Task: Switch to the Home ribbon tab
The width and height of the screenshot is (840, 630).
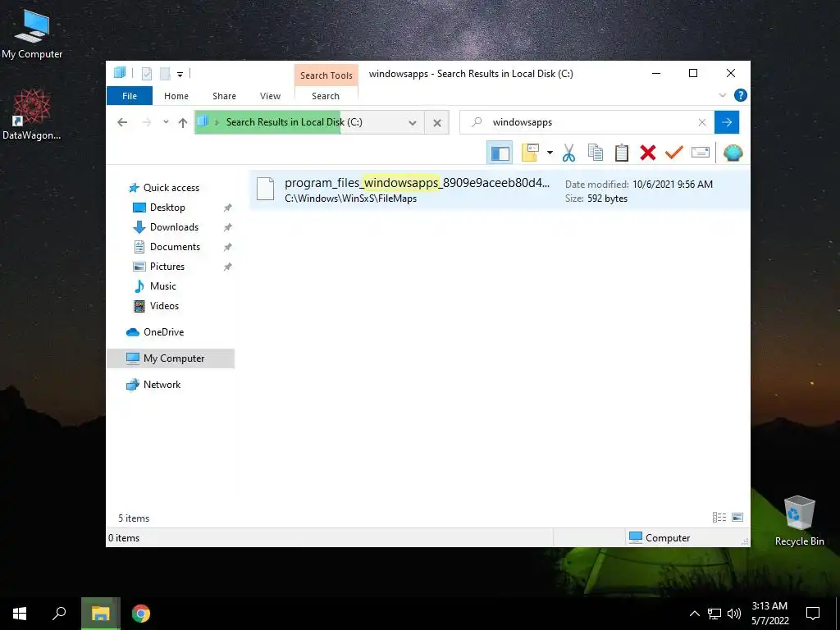Action: (x=176, y=96)
